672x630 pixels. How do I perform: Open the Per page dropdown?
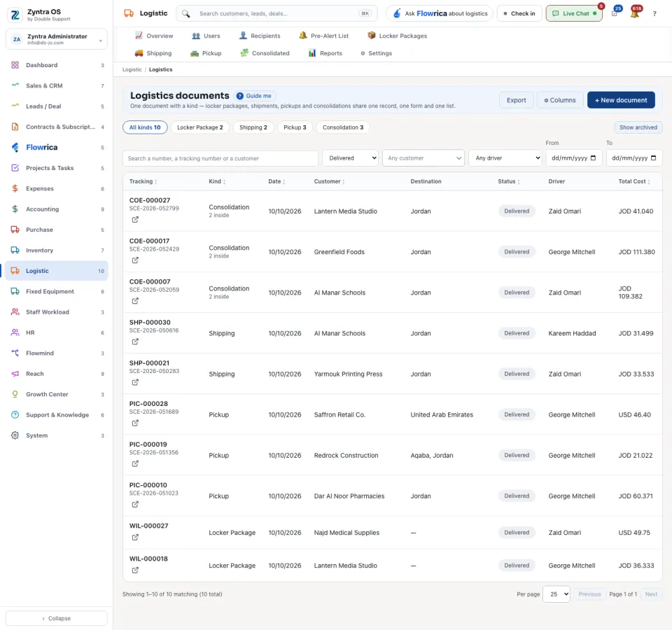tap(556, 594)
